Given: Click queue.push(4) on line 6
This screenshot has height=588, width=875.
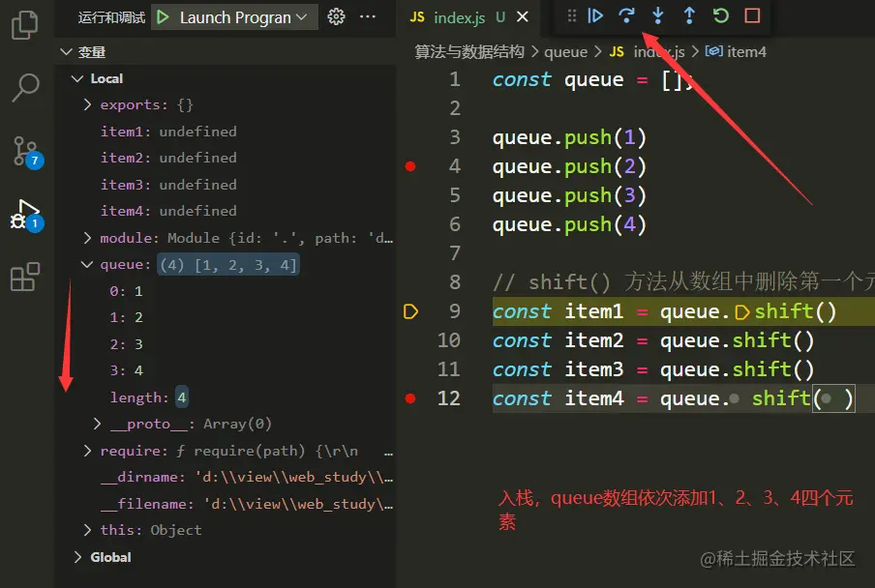Looking at the screenshot, I should [x=569, y=224].
